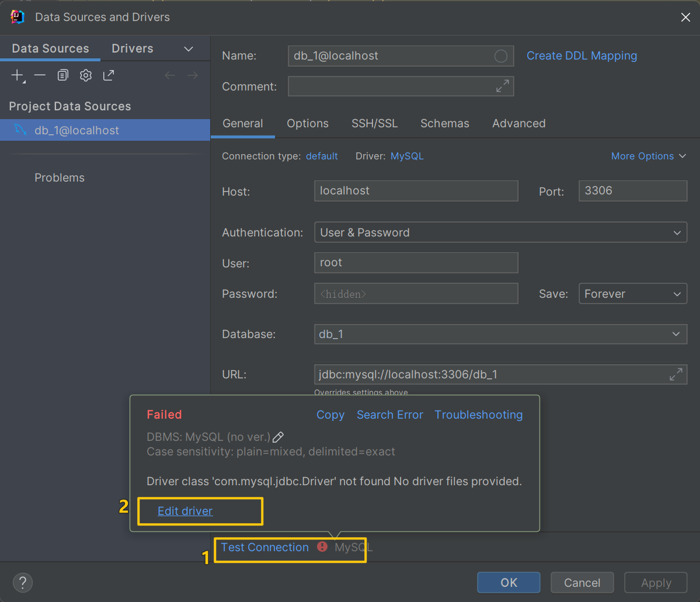The height and width of the screenshot is (602, 700).
Task: Click the Password input field
Action: [416, 293]
